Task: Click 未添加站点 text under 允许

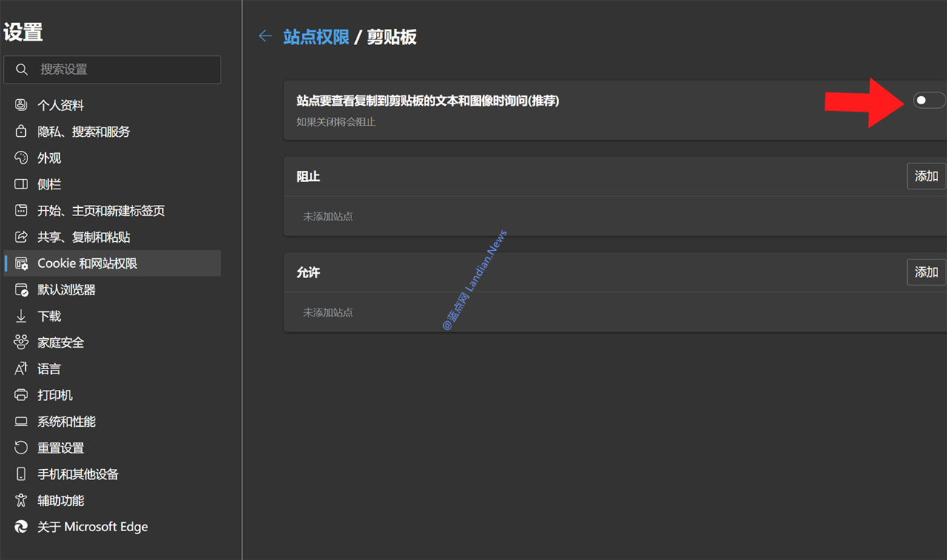Action: click(x=328, y=312)
